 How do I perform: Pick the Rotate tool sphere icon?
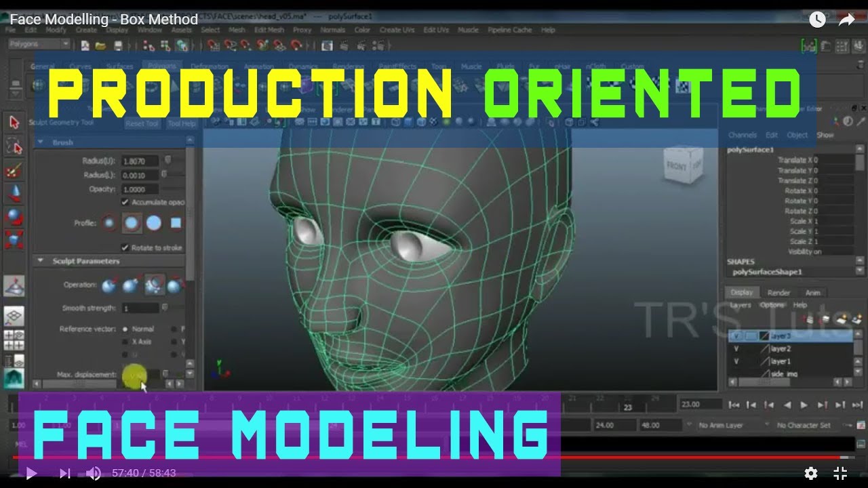(x=14, y=218)
